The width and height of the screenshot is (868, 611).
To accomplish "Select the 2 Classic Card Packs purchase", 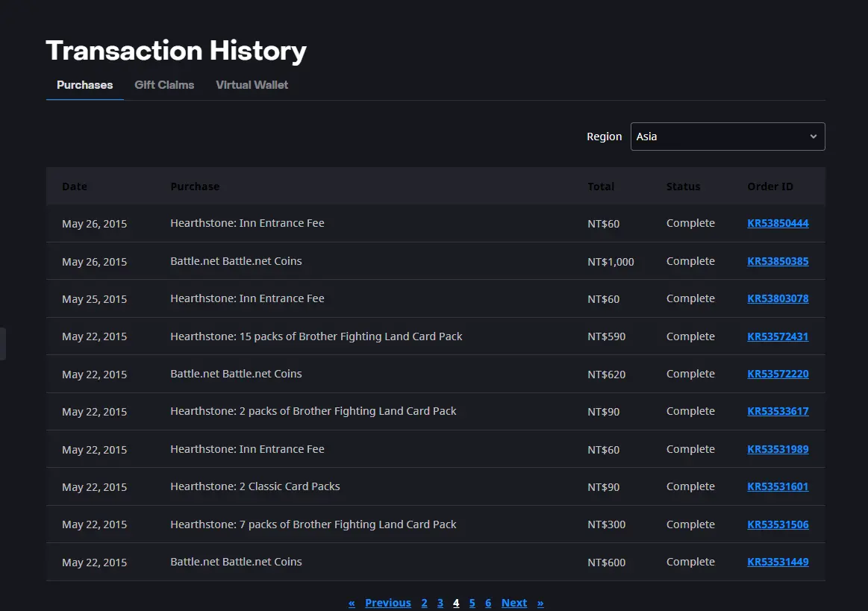I will [255, 486].
